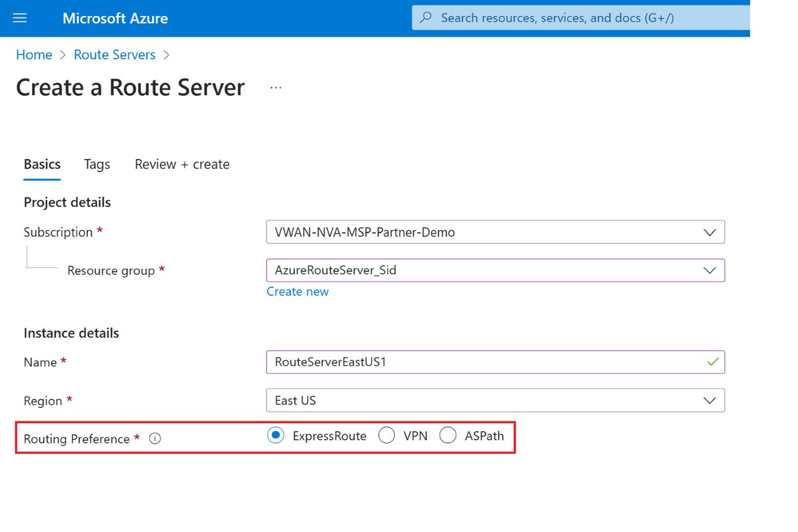Click the Region field label
Viewport: 798px width, 532px height.
[x=43, y=401]
